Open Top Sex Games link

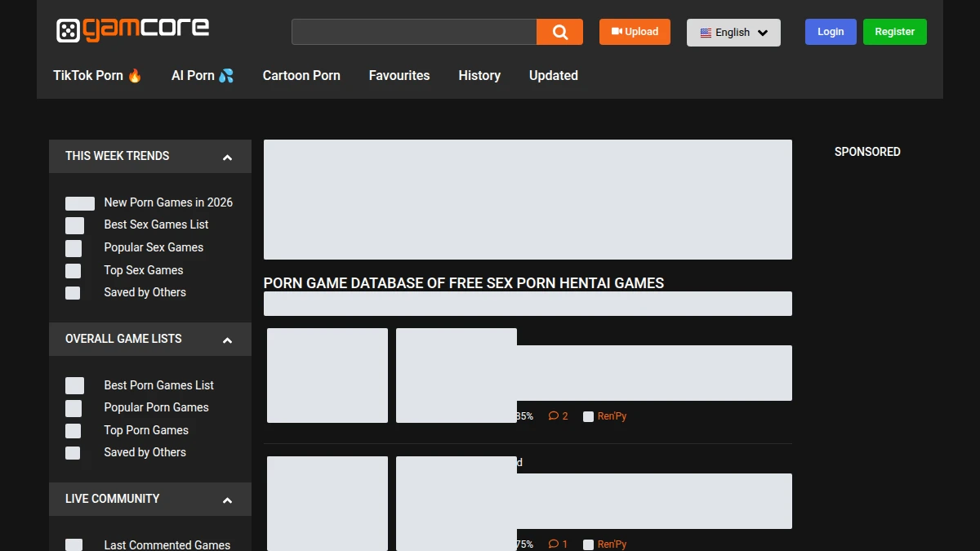click(x=144, y=270)
